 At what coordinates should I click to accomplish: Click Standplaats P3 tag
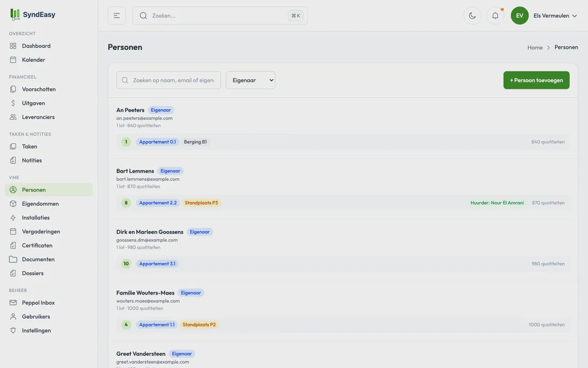point(201,203)
